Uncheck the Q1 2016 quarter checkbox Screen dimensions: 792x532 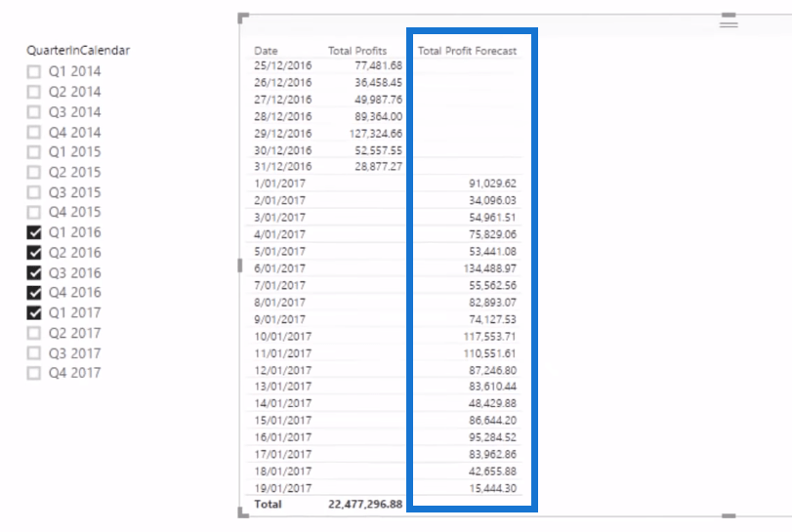[34, 232]
